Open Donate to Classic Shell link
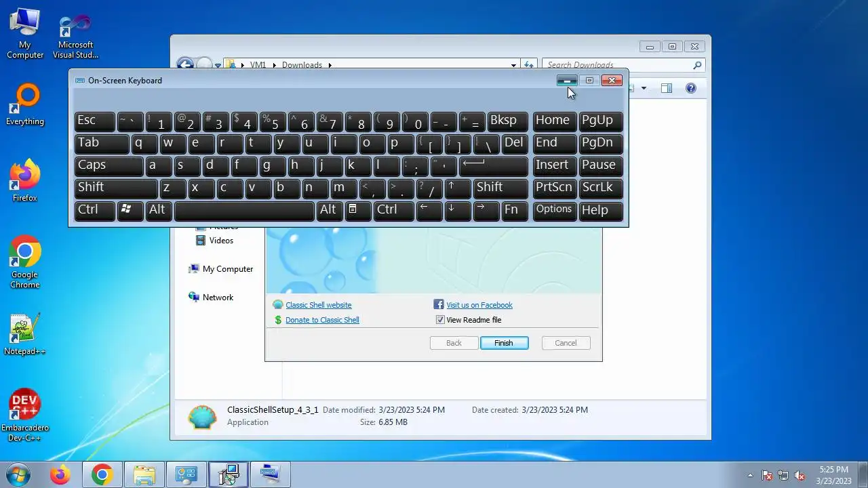868x488 pixels. 322,320
